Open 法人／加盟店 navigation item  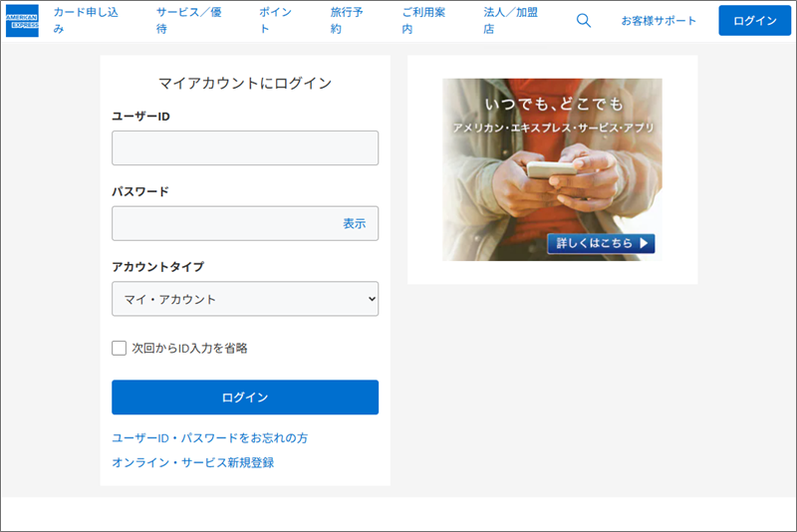pyautogui.click(x=508, y=20)
